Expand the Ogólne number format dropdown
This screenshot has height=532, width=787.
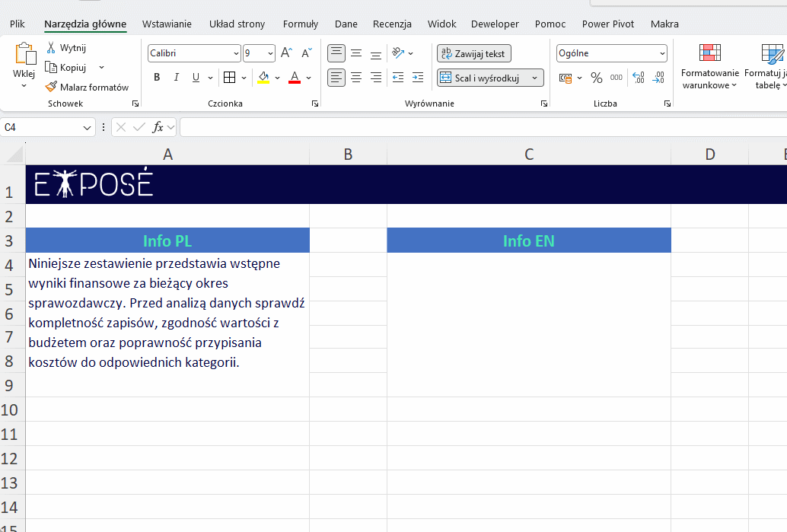pyautogui.click(x=662, y=53)
